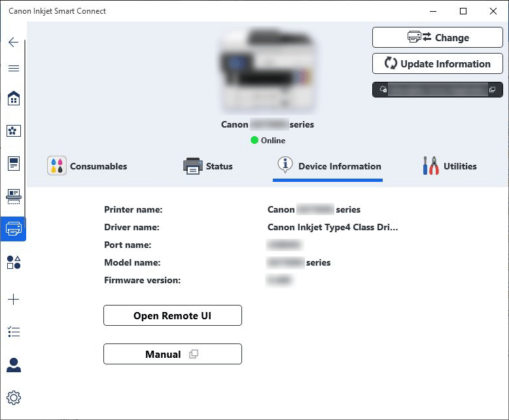Open the Utilities tab
The image size is (509, 420).
pos(449,166)
